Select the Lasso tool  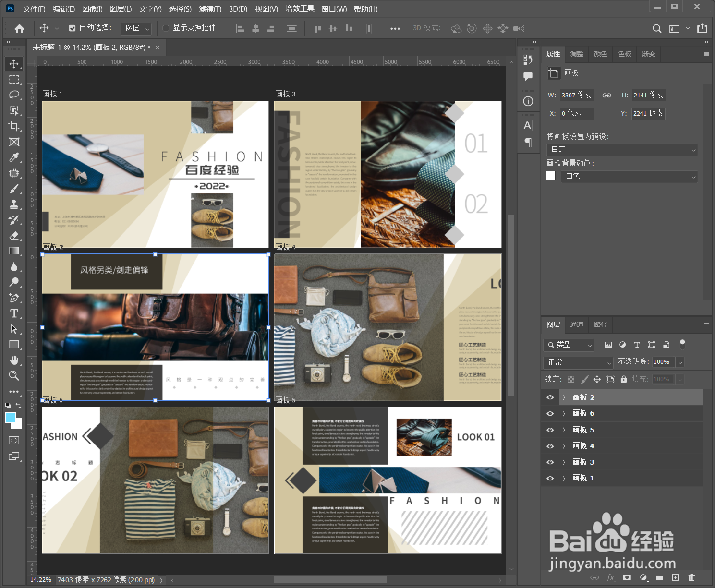[14, 95]
